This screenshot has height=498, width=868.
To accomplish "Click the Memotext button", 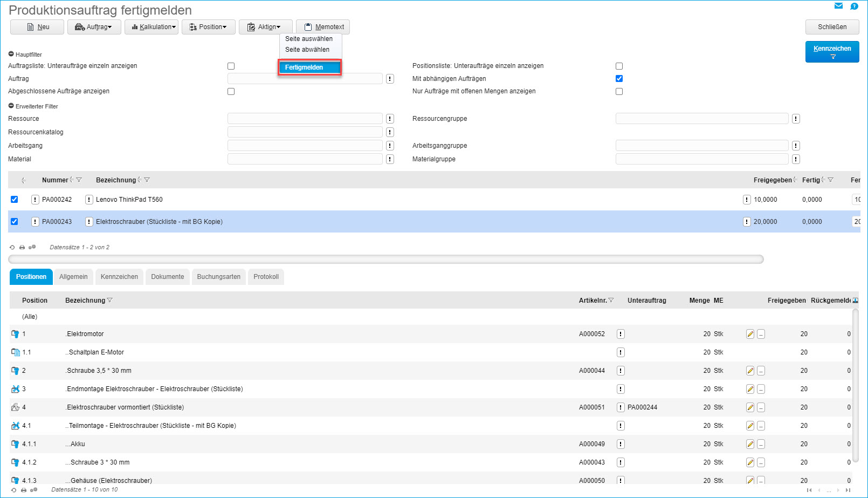I will point(323,27).
